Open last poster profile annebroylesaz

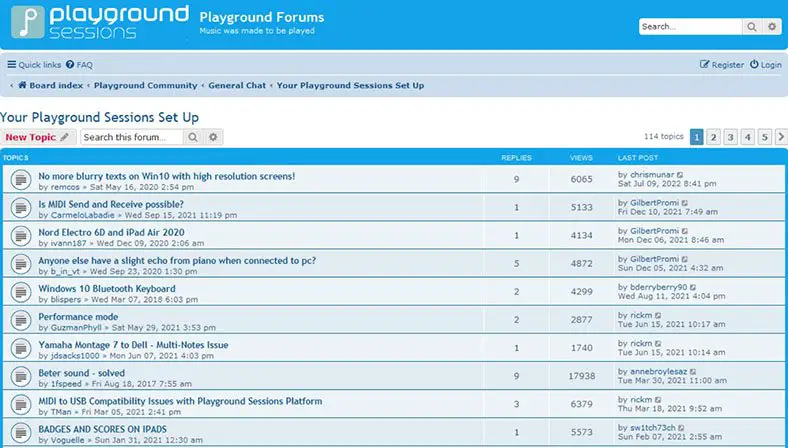658,372
